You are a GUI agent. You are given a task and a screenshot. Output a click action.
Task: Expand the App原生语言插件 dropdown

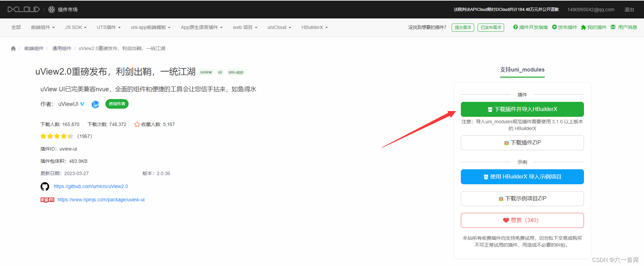[x=202, y=27]
